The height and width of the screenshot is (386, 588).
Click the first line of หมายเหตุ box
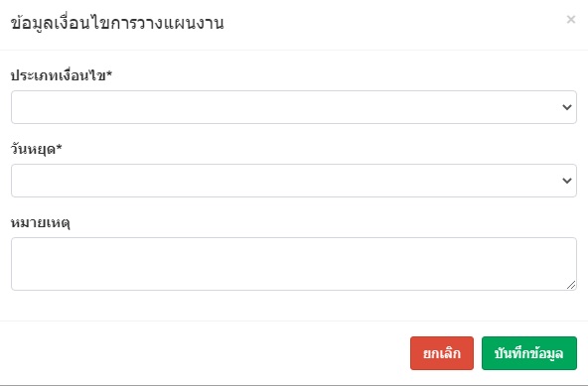pos(294,246)
